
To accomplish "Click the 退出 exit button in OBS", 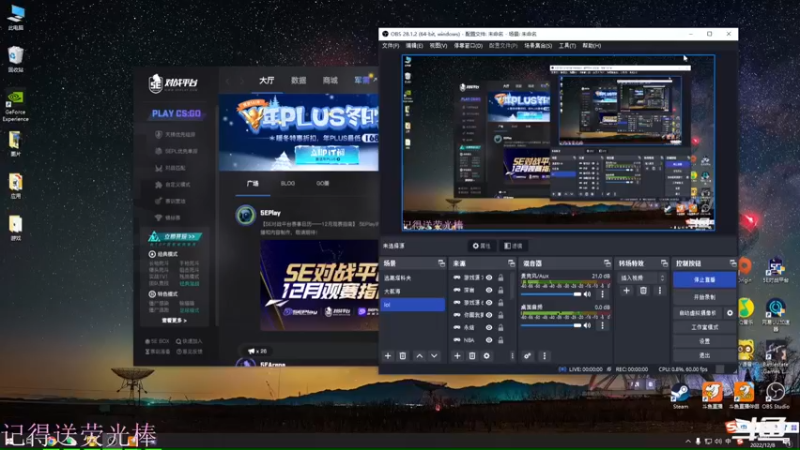I will point(704,355).
